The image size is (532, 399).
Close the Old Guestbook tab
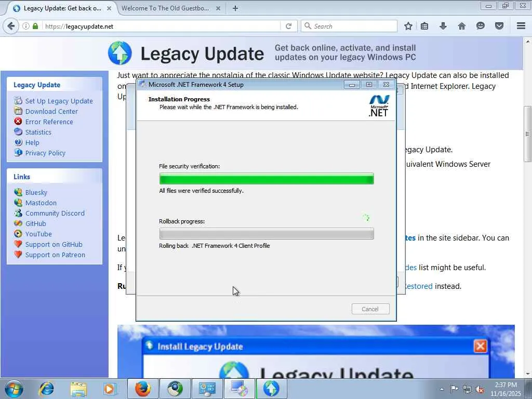coord(218,8)
